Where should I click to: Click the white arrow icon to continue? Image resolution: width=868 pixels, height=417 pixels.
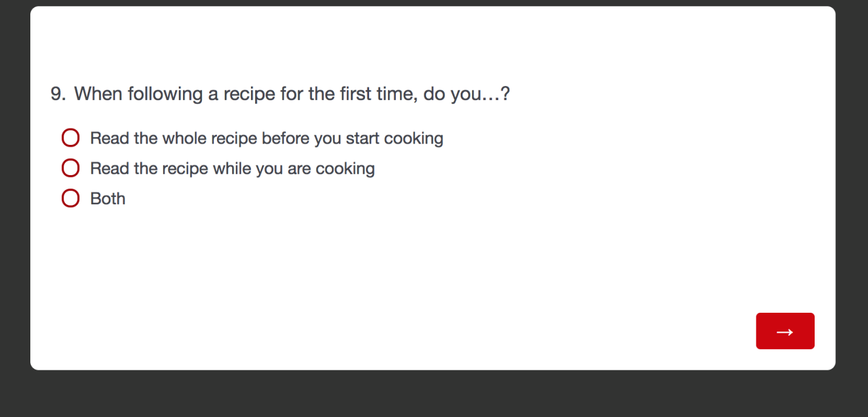pyautogui.click(x=785, y=332)
